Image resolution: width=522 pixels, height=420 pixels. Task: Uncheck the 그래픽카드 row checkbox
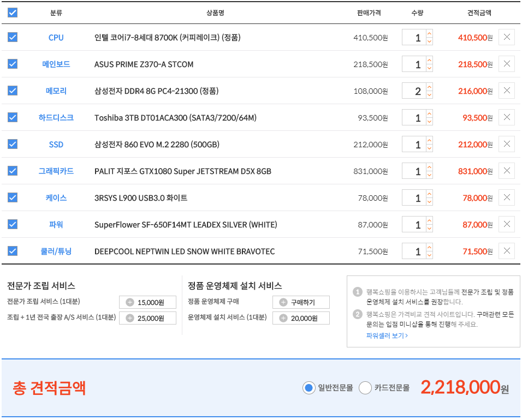point(13,171)
